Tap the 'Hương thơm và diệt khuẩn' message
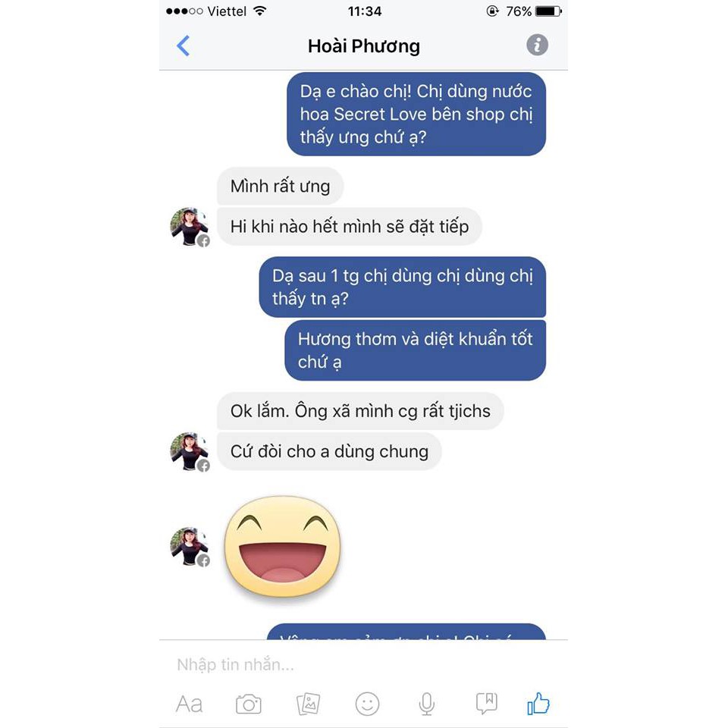 click(415, 350)
